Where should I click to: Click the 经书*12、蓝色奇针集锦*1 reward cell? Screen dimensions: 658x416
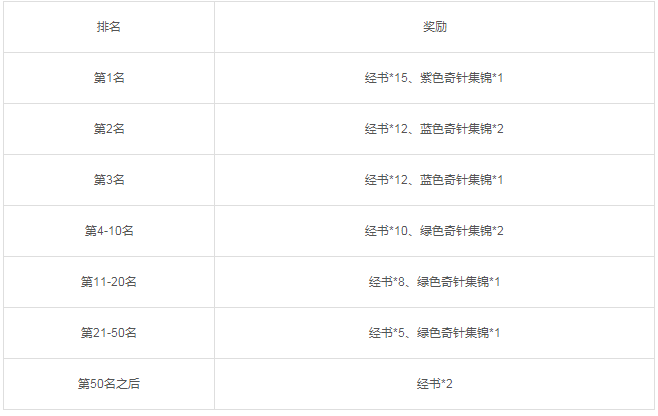(x=434, y=180)
